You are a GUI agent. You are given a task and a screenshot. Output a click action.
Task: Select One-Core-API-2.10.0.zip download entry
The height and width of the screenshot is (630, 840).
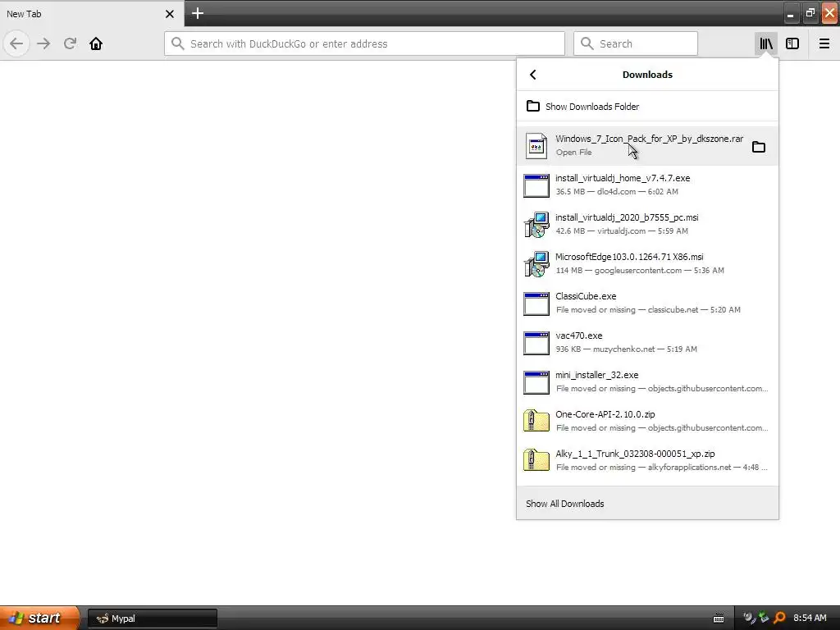647,422
